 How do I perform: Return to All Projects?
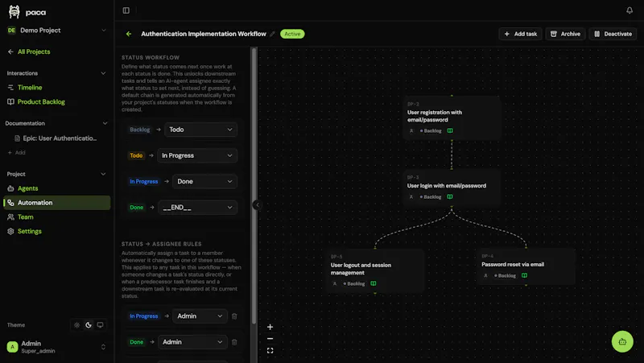click(x=29, y=52)
